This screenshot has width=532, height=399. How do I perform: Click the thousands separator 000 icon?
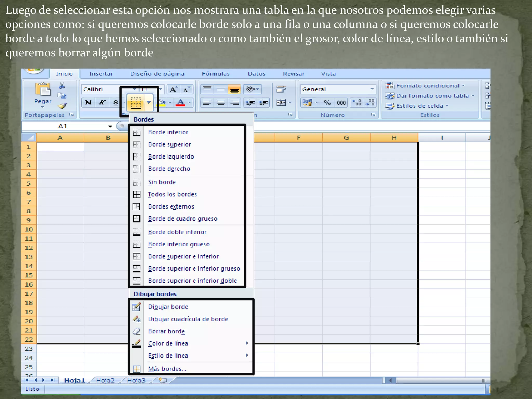[x=341, y=103]
